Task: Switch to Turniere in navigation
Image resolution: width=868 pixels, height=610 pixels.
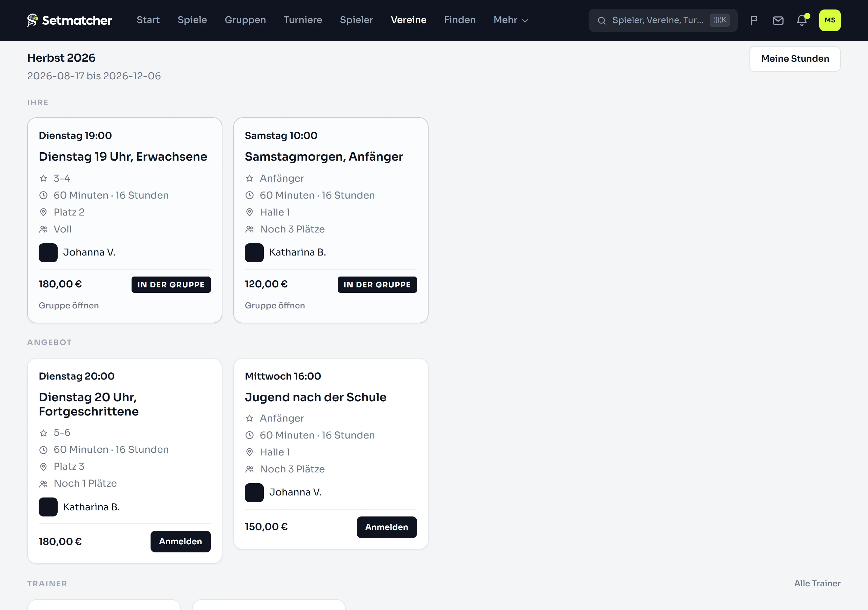Action: pos(303,20)
